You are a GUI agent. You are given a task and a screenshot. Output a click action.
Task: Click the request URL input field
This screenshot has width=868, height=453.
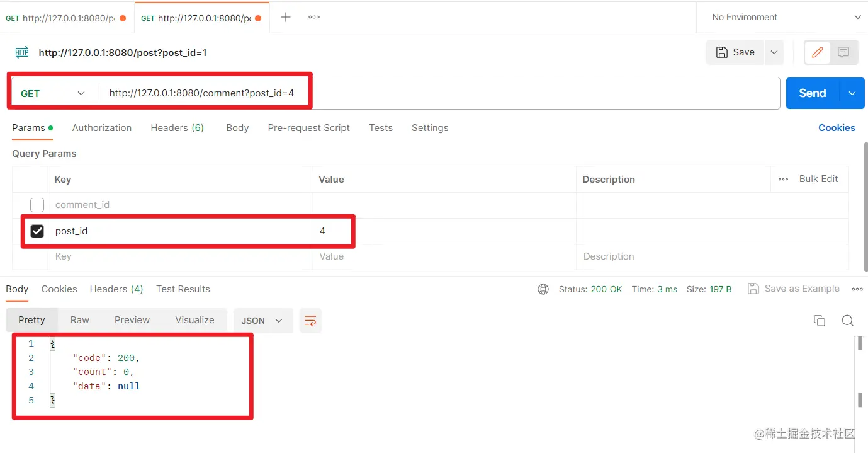point(439,93)
